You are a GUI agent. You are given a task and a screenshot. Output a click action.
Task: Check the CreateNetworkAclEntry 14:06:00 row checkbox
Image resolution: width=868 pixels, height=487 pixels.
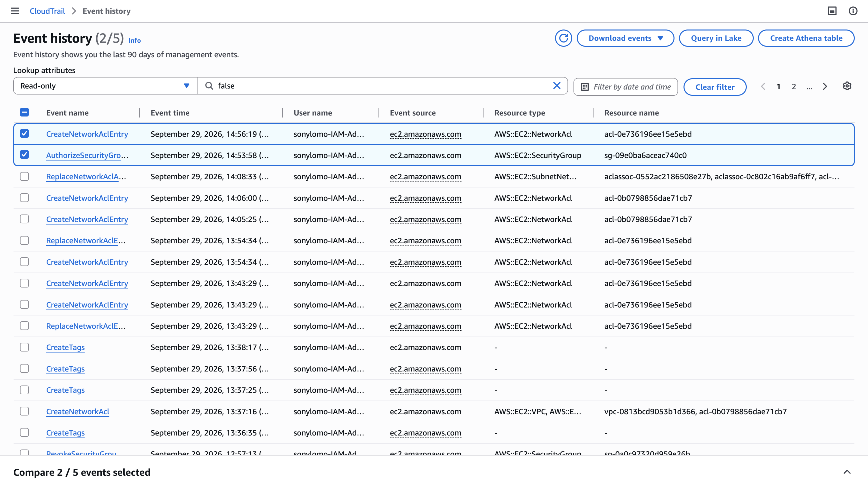tap(24, 197)
